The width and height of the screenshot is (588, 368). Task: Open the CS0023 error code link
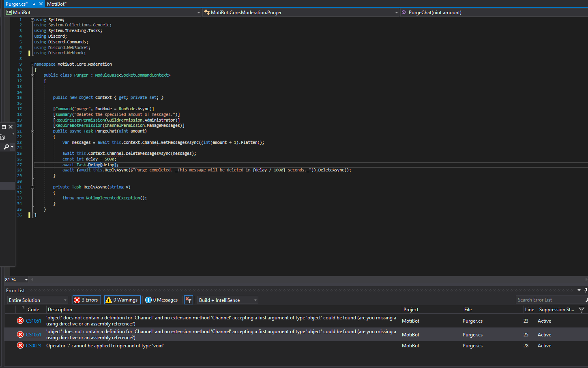point(33,346)
